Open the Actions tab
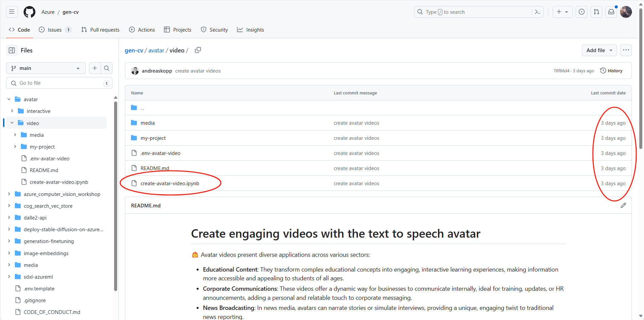 tap(142, 30)
